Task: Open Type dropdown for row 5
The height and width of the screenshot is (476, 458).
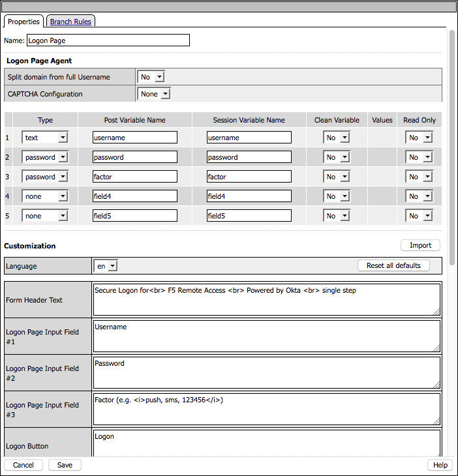Action: point(45,216)
